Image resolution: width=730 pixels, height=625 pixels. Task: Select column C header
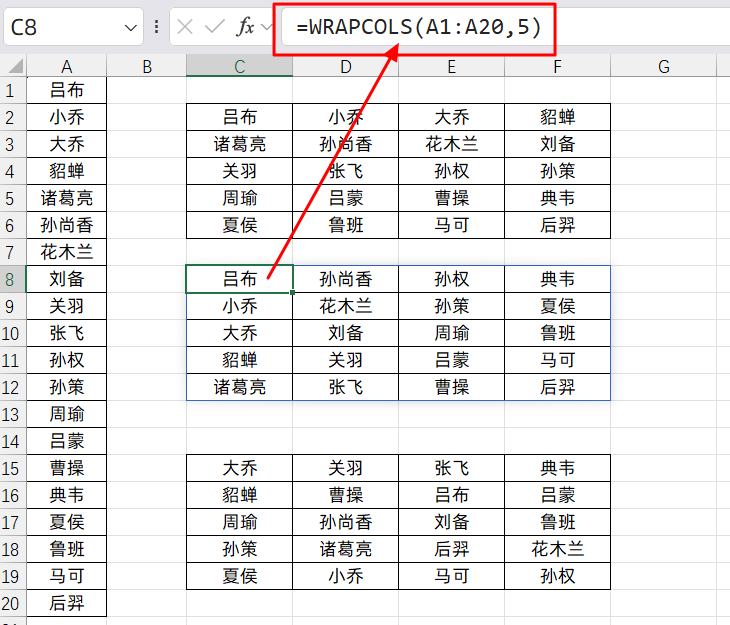[239, 66]
